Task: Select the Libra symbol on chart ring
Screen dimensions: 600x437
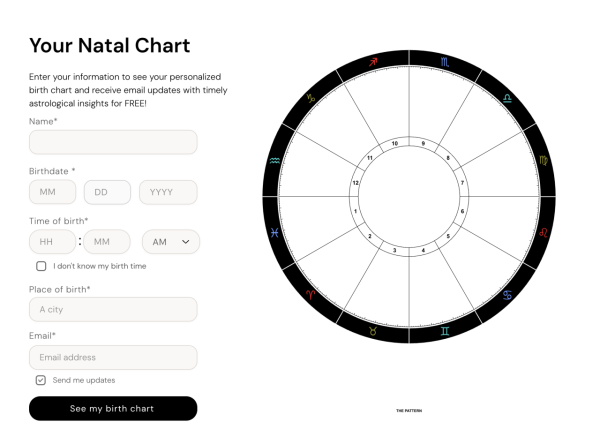Action: [507, 98]
